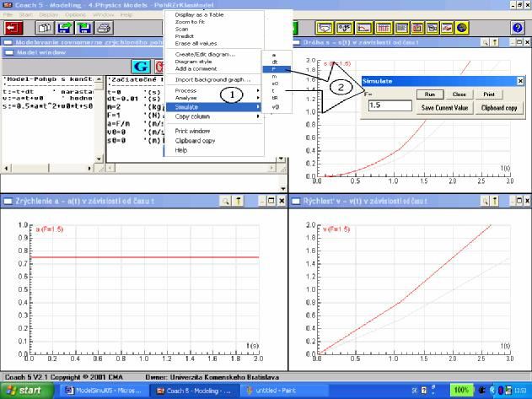Expand the Process submenu

pyautogui.click(x=214, y=90)
